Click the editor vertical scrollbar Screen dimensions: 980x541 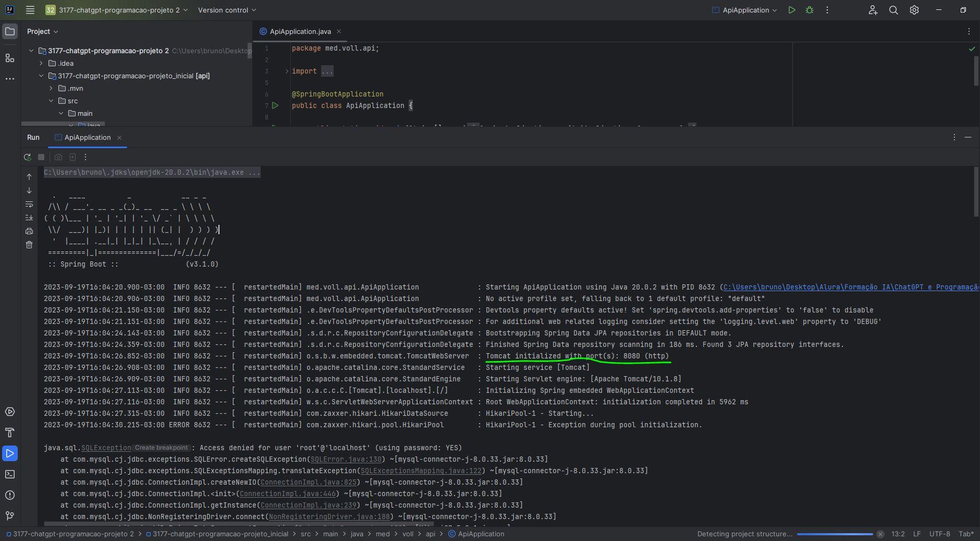click(976, 71)
